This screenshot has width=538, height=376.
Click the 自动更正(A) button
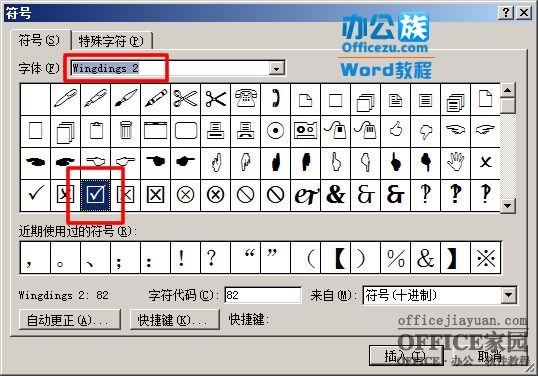pyautogui.click(x=70, y=320)
